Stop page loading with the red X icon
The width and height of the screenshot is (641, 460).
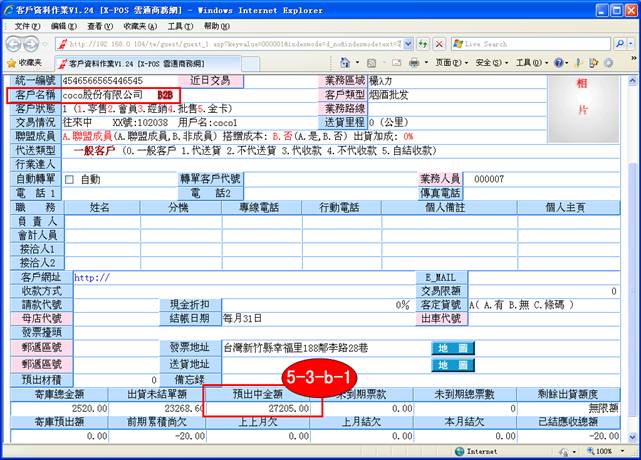coord(441,45)
